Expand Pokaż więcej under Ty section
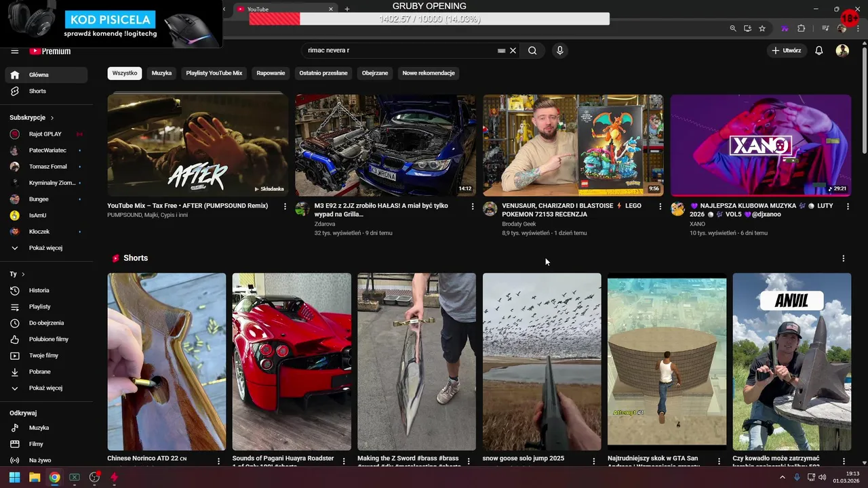Viewport: 868px width, 488px height. (x=46, y=388)
